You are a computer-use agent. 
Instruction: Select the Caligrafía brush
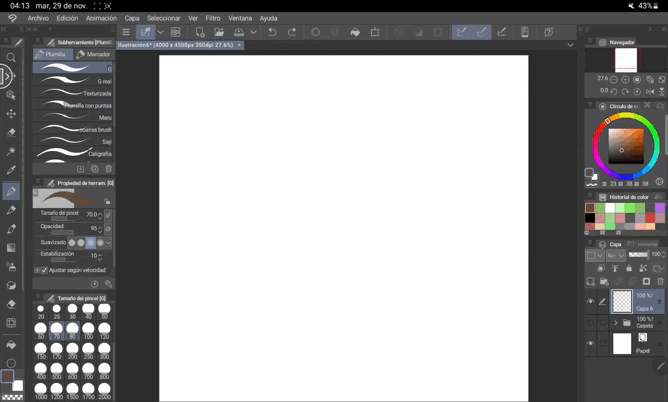[73, 153]
